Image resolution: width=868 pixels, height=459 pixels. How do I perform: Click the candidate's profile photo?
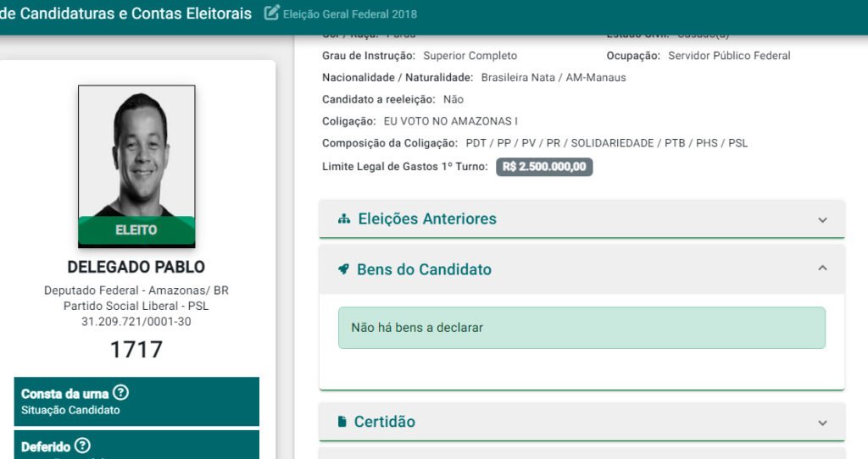pyautogui.click(x=136, y=151)
